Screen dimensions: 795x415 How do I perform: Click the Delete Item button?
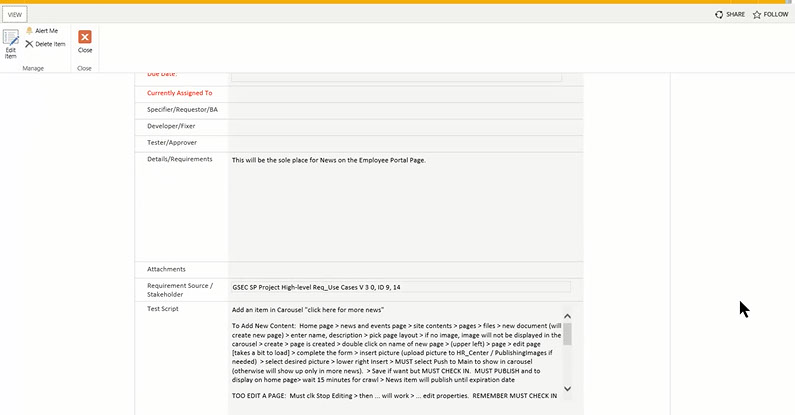pos(45,44)
